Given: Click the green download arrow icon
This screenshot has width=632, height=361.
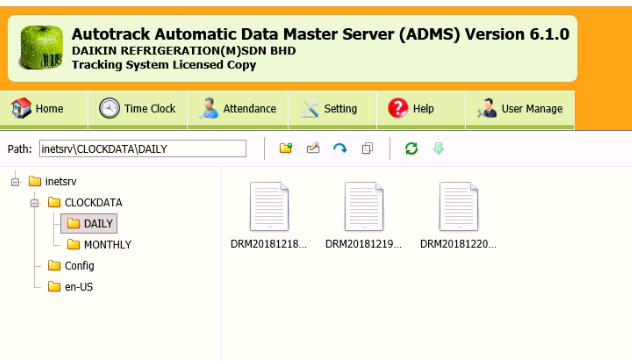Looking at the screenshot, I should pyautogui.click(x=439, y=148).
